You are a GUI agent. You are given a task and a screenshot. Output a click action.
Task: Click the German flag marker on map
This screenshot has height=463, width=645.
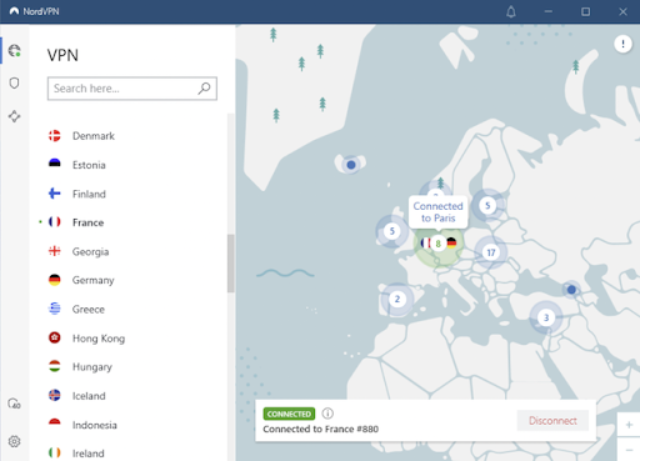[x=452, y=243]
